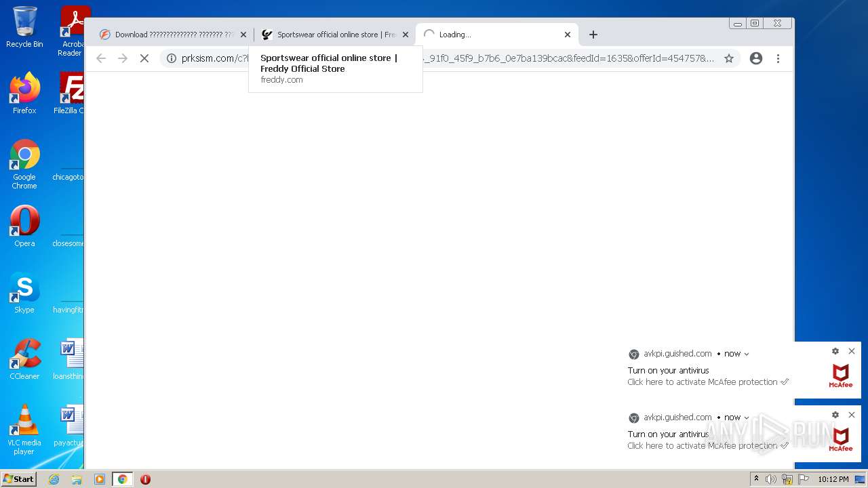Open Opera from the taskbar
868x488 pixels.
145,479
